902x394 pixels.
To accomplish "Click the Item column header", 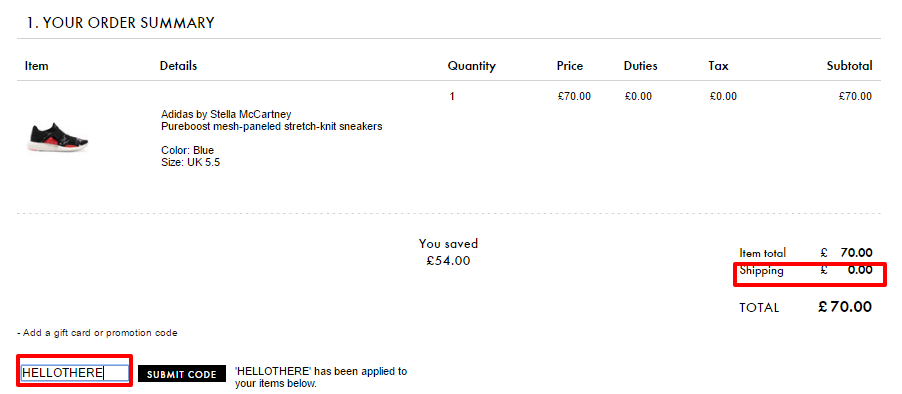I will pyautogui.click(x=36, y=66).
